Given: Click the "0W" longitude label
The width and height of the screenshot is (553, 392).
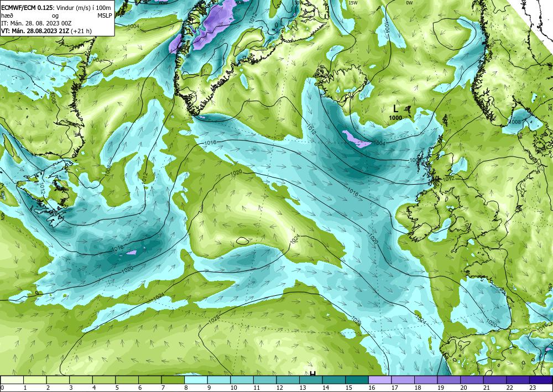Looking at the screenshot, I should tap(409, 2).
